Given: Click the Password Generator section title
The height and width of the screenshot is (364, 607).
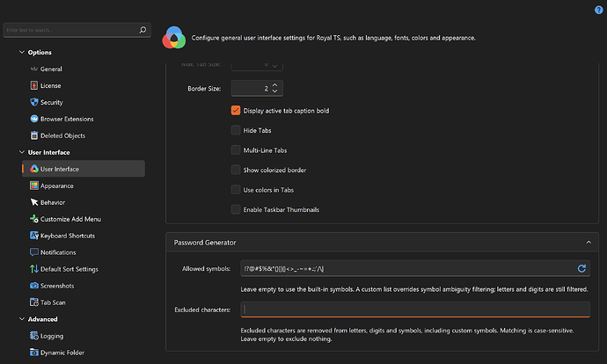Looking at the screenshot, I should point(205,243).
